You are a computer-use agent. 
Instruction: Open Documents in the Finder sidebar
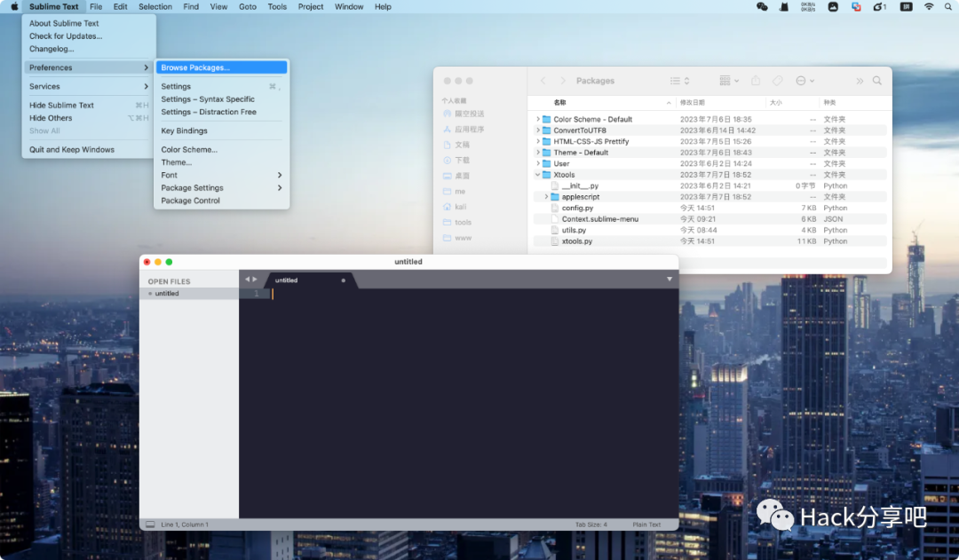(456, 145)
